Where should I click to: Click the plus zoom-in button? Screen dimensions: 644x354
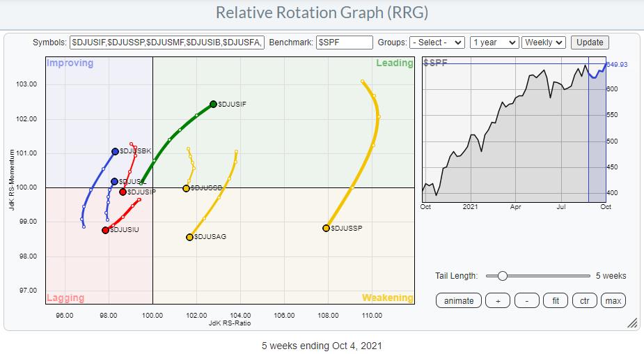pyautogui.click(x=497, y=300)
